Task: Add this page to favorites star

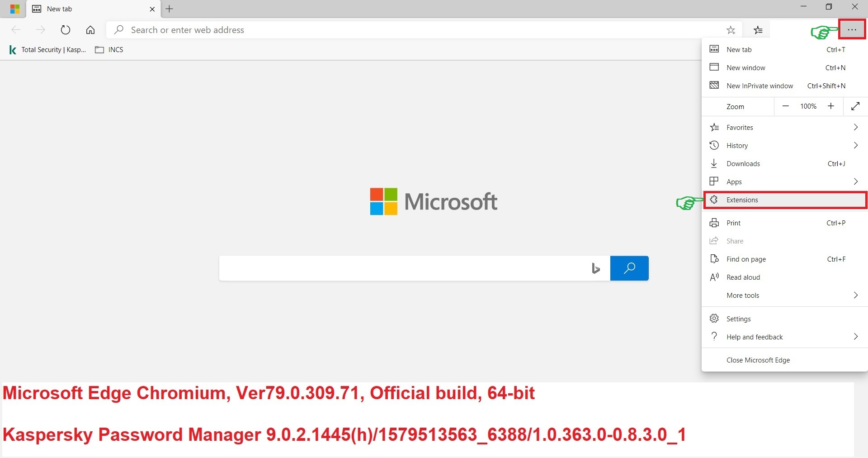Action: pos(731,30)
